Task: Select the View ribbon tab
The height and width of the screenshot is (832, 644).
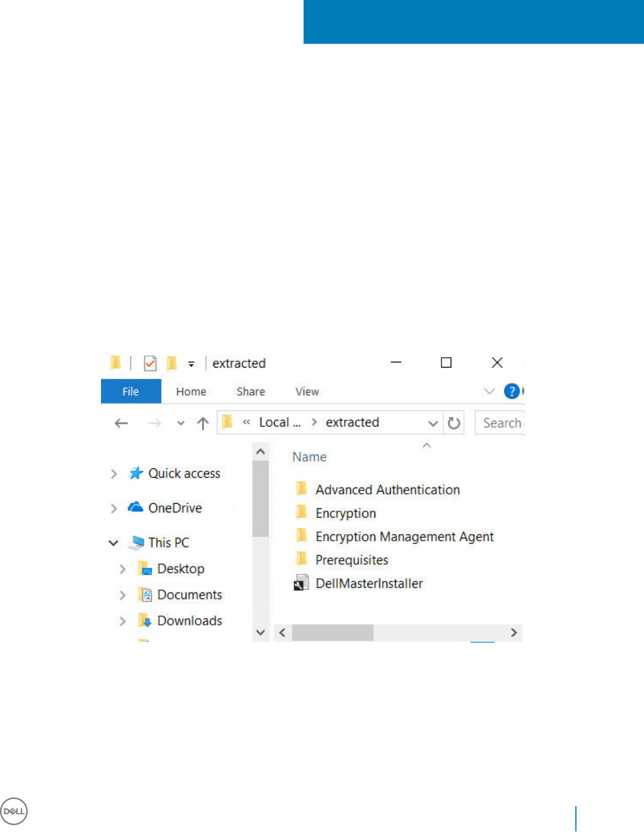Action: [x=307, y=391]
